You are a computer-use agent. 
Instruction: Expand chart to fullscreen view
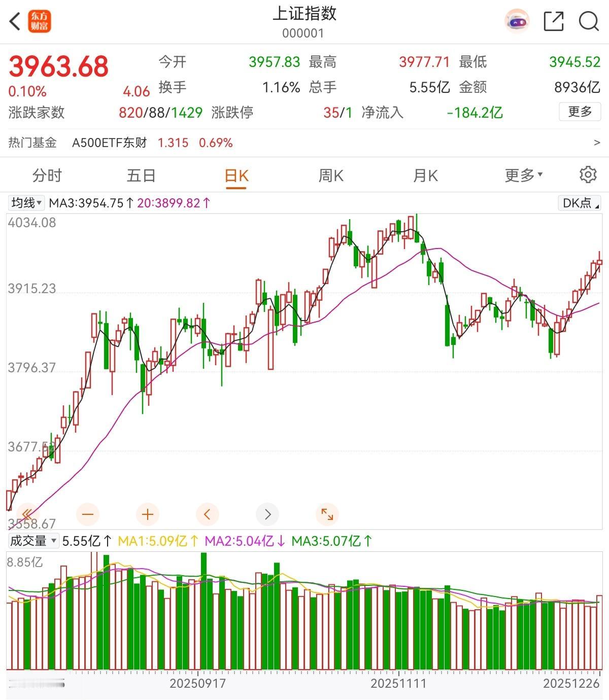(327, 514)
